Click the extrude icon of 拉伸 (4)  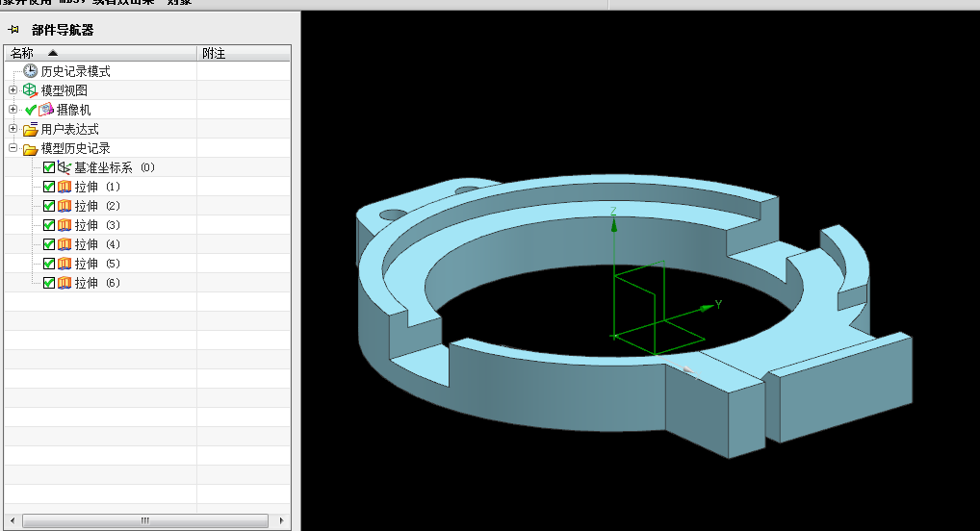coord(64,244)
